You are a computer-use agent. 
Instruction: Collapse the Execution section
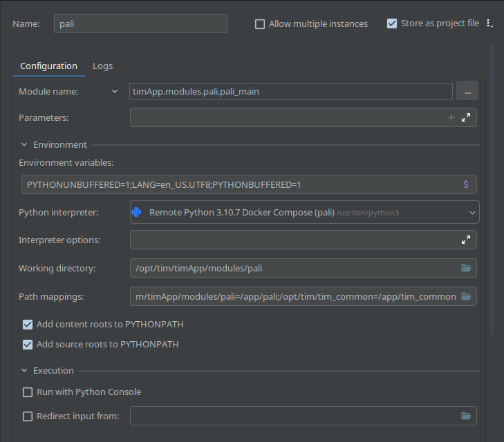pyautogui.click(x=25, y=371)
